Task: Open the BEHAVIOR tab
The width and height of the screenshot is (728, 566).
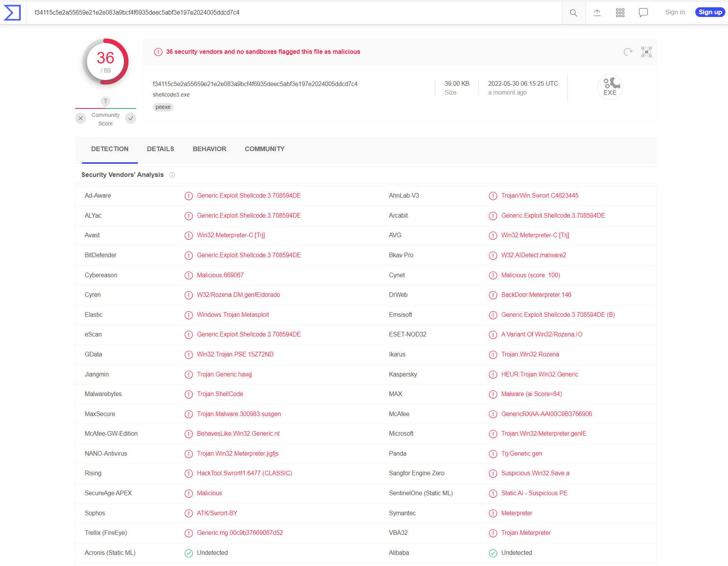Action: pos(209,149)
